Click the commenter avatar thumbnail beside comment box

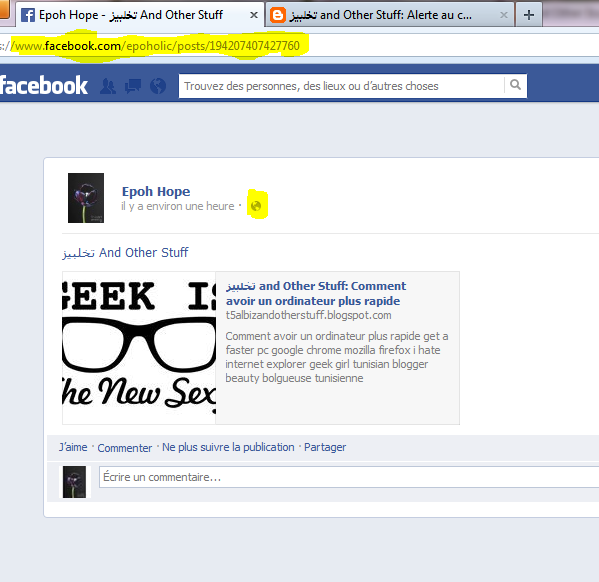(x=74, y=481)
